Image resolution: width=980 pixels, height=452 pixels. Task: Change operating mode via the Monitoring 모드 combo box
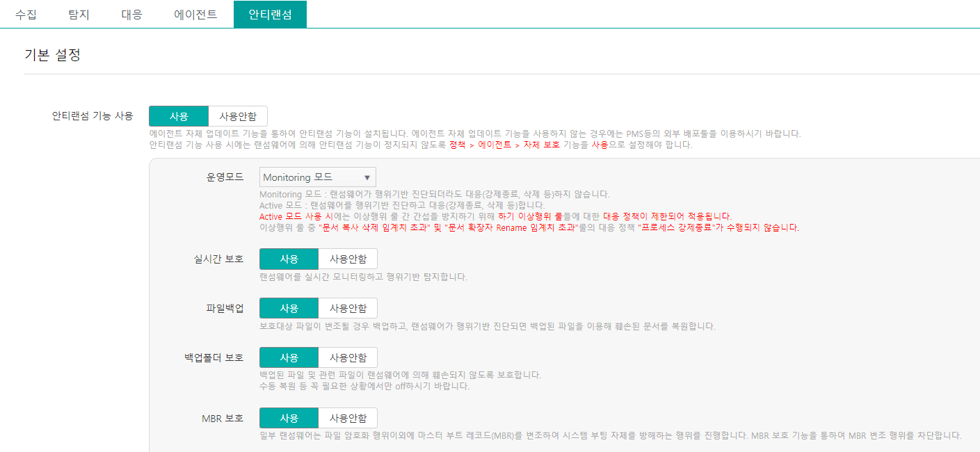coord(317,177)
